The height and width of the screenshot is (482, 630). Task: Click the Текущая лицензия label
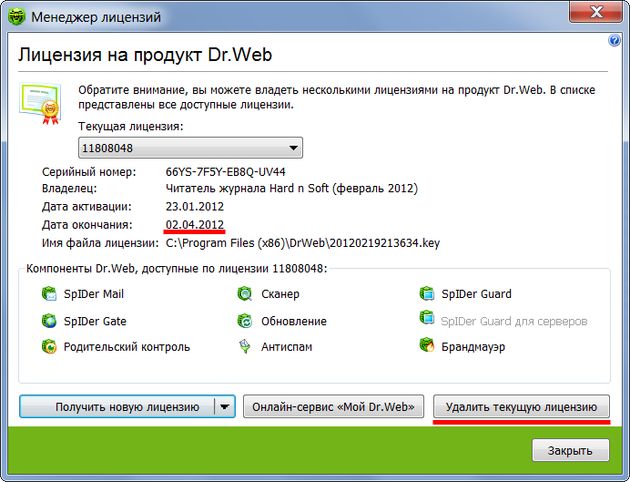[131, 126]
